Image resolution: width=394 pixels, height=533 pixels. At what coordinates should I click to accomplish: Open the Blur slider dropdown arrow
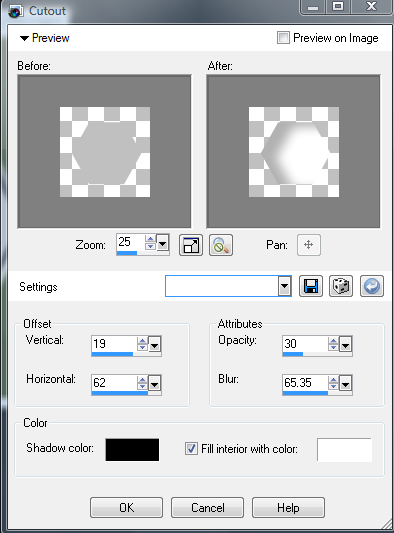coord(345,384)
